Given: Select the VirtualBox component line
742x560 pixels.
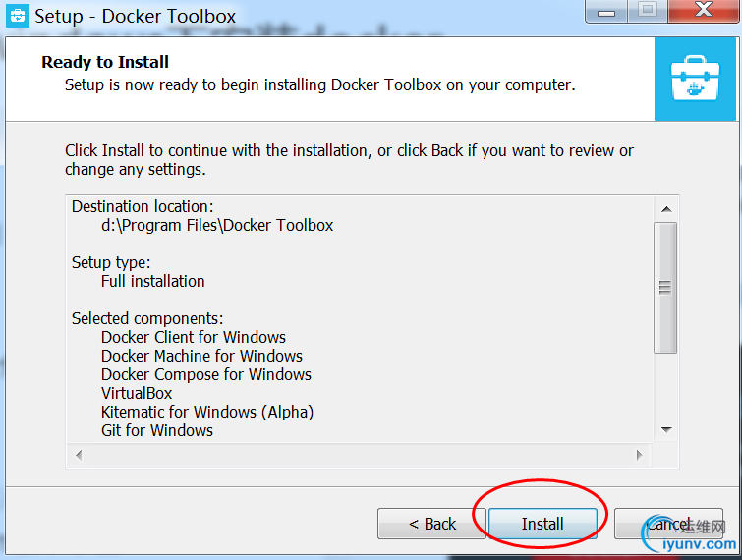Looking at the screenshot, I should tap(137, 393).
